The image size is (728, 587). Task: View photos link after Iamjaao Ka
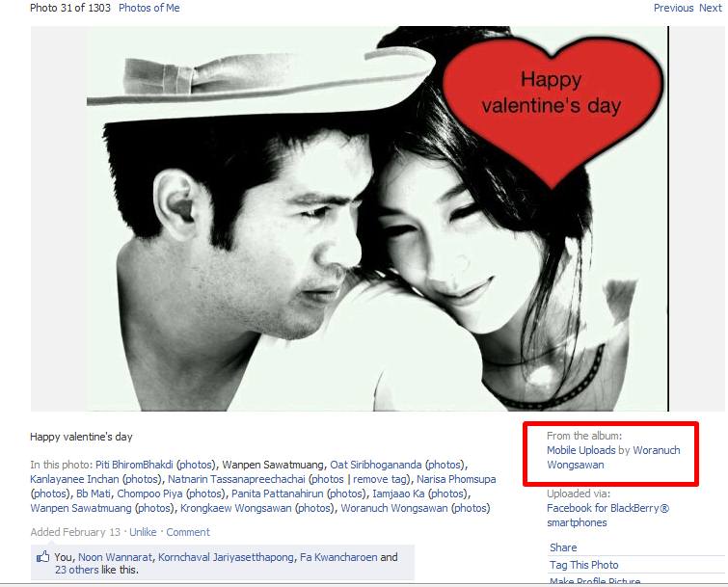447,494
